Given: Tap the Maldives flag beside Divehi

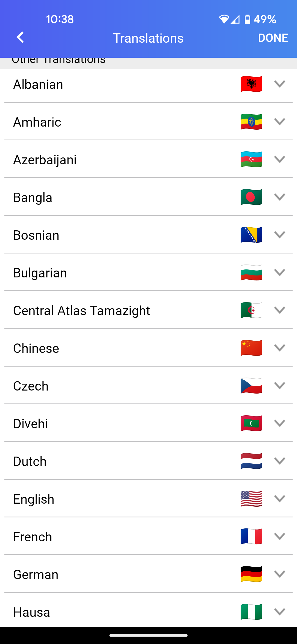Looking at the screenshot, I should pyautogui.click(x=251, y=423).
